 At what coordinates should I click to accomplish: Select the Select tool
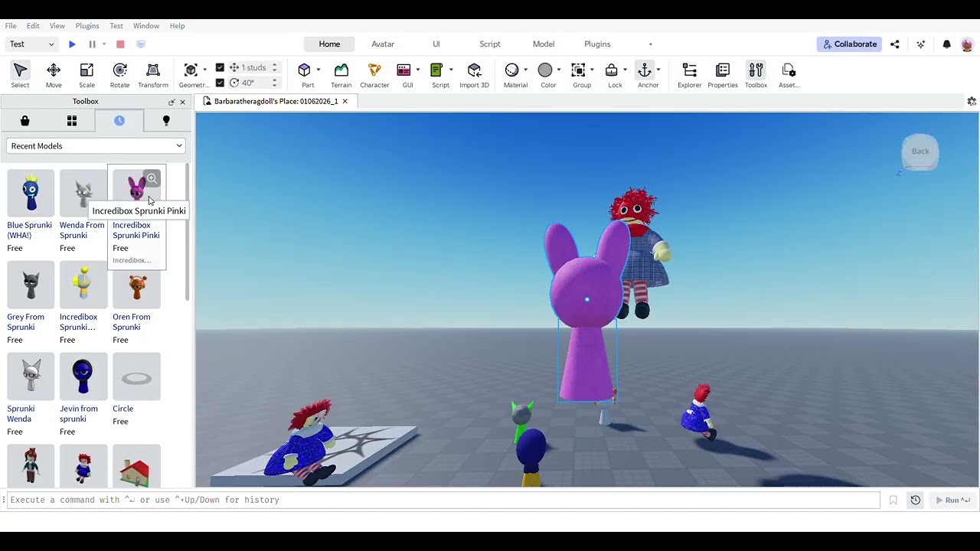(20, 75)
